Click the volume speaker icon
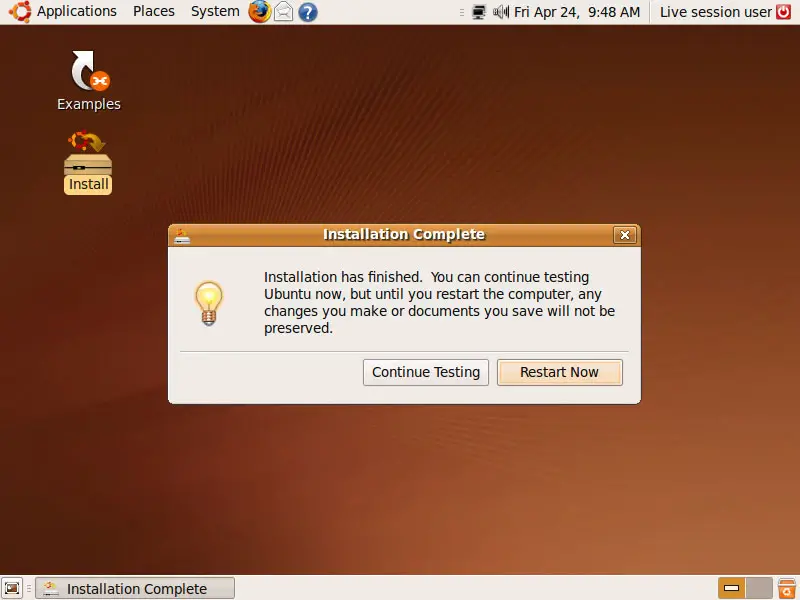Image resolution: width=800 pixels, height=600 pixels. [x=501, y=12]
